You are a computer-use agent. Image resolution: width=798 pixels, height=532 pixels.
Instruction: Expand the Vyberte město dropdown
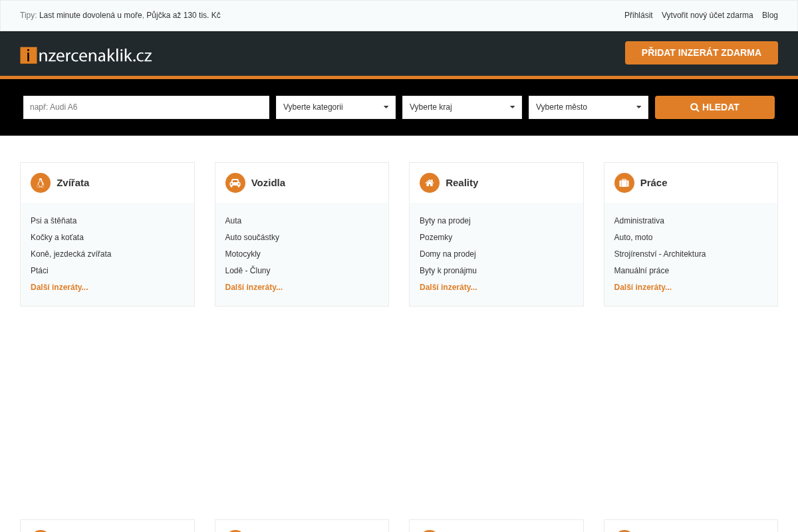(x=589, y=107)
